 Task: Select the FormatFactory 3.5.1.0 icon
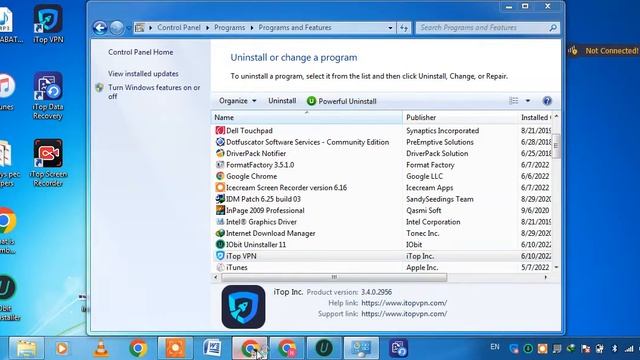click(220, 165)
